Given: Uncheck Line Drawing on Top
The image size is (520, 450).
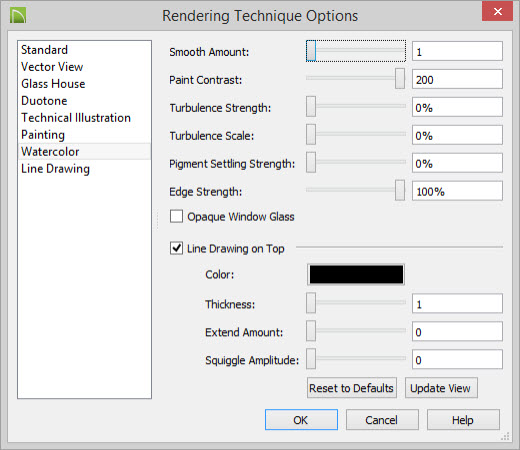Looking at the screenshot, I should [176, 248].
